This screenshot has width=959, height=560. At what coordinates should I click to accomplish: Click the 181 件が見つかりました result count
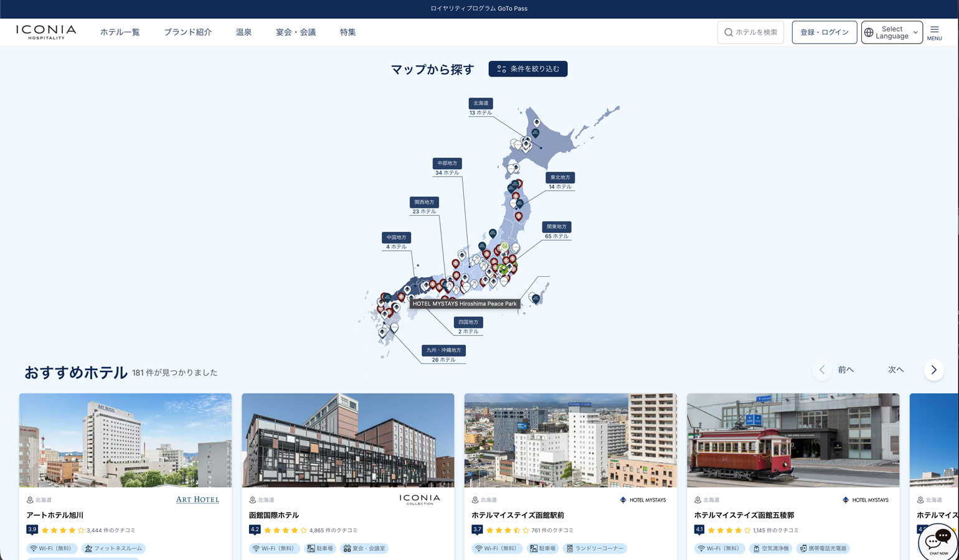tap(175, 373)
